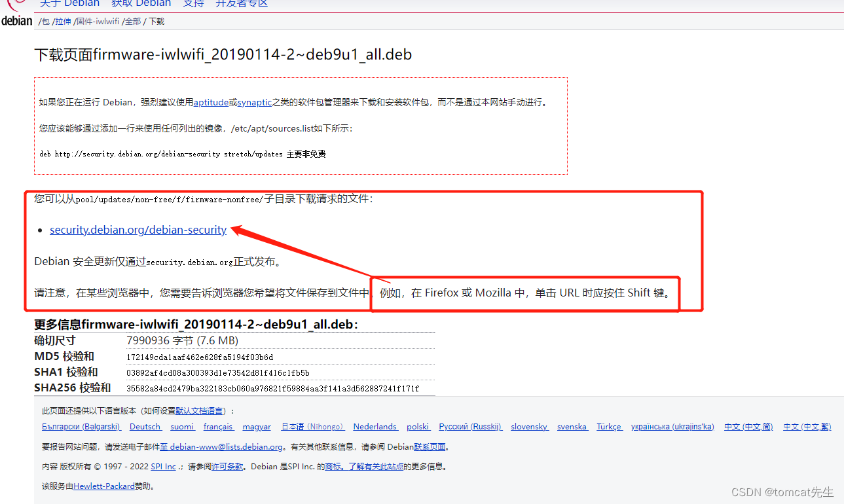
Task: Click the MD5 校验和 row label
Action: [64, 357]
